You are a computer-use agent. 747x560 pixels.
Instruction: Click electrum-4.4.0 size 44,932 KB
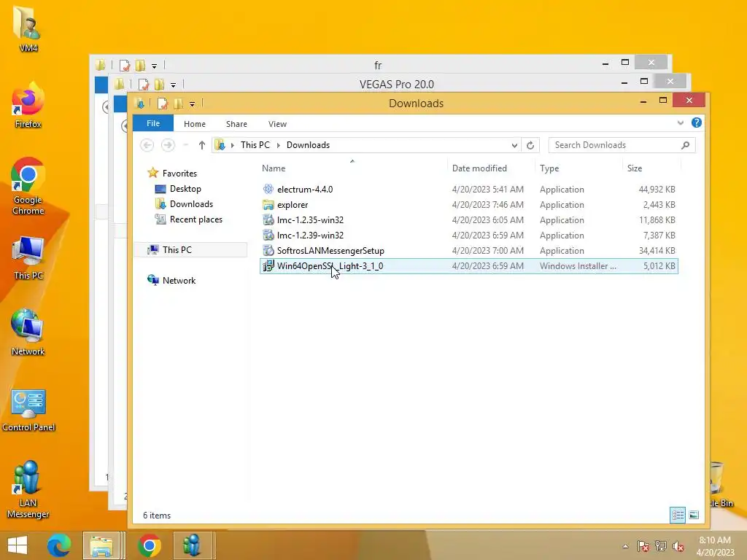click(x=657, y=189)
